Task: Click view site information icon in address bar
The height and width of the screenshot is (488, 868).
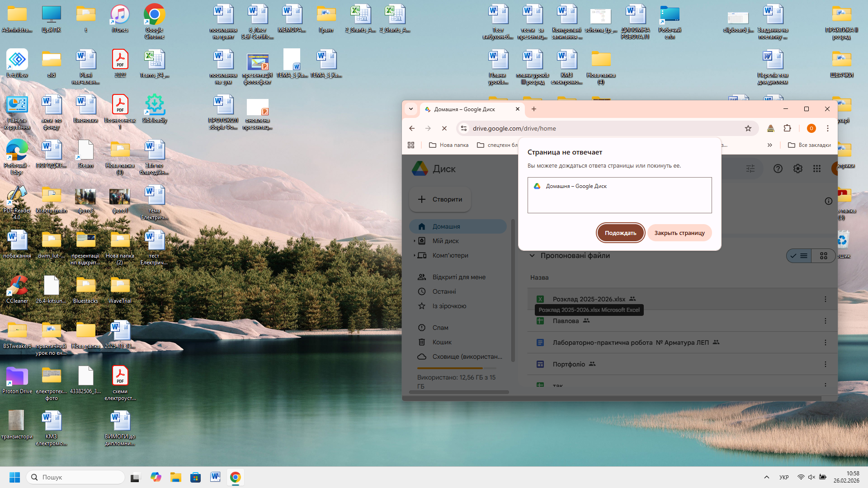Action: 463,128
